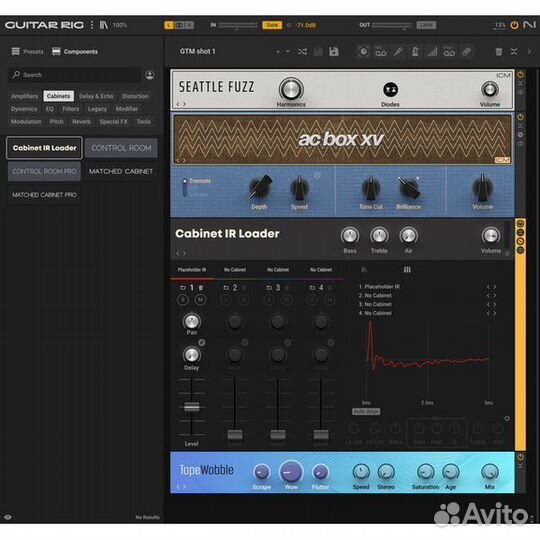This screenshot has width=540, height=540.
Task: Click preset arrows on Cabinet IR Loader
Action: [181, 253]
